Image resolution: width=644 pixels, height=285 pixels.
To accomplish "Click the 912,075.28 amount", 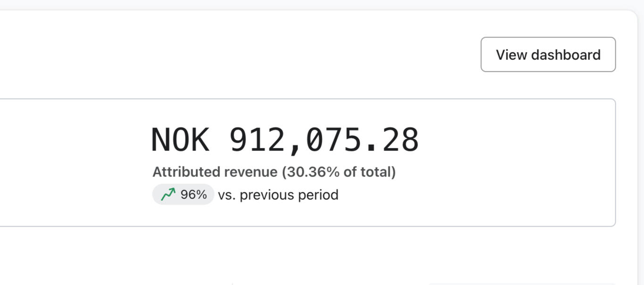I will pyautogui.click(x=324, y=140).
